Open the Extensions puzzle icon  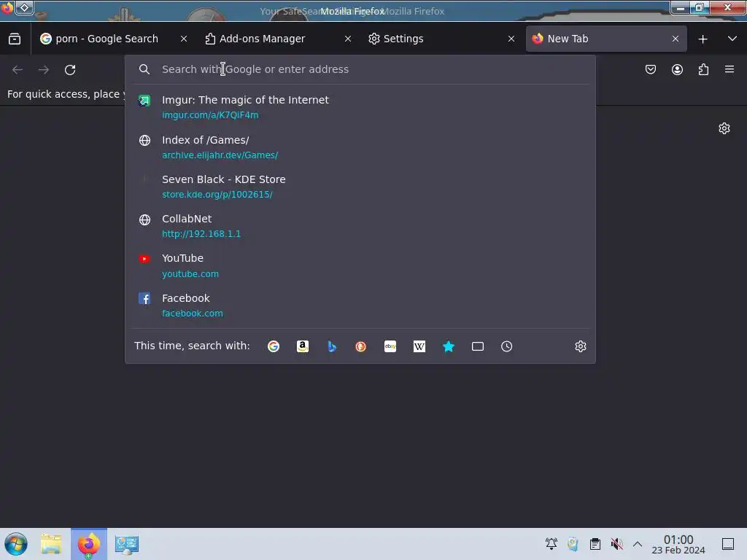(703, 69)
